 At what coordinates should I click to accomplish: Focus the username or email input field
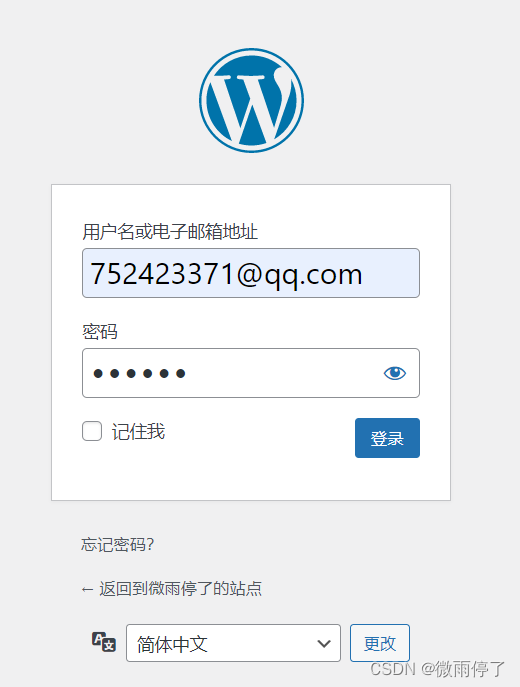[251, 273]
